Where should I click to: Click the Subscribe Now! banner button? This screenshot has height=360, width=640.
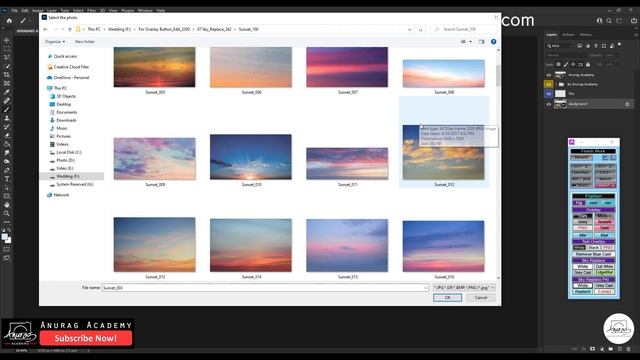(x=86, y=338)
